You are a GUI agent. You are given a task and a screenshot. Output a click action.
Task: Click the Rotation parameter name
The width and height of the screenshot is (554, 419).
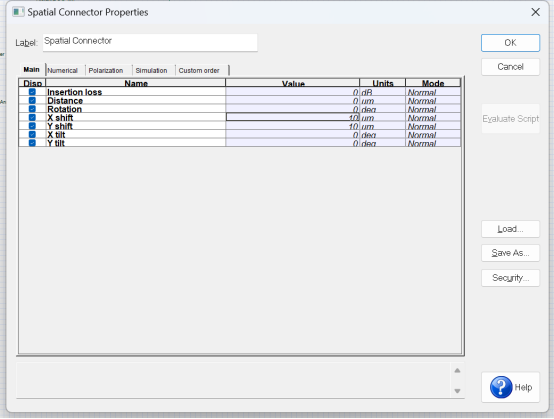[x=64, y=109]
